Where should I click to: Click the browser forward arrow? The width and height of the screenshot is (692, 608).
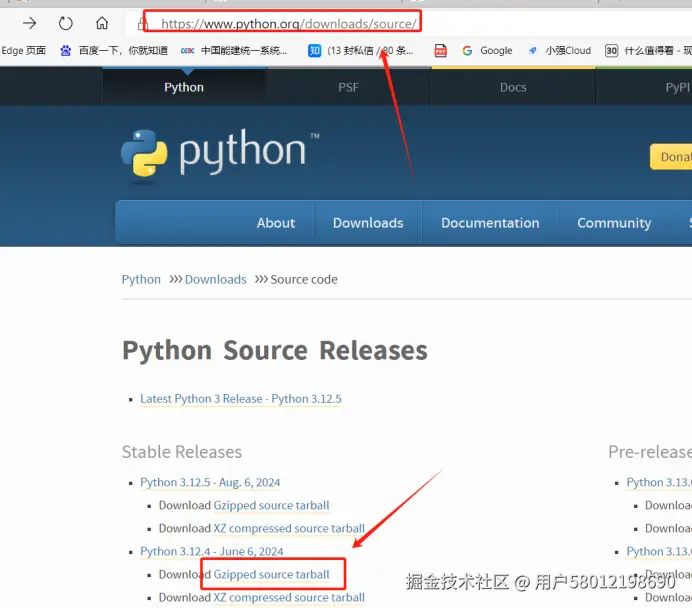(30, 23)
